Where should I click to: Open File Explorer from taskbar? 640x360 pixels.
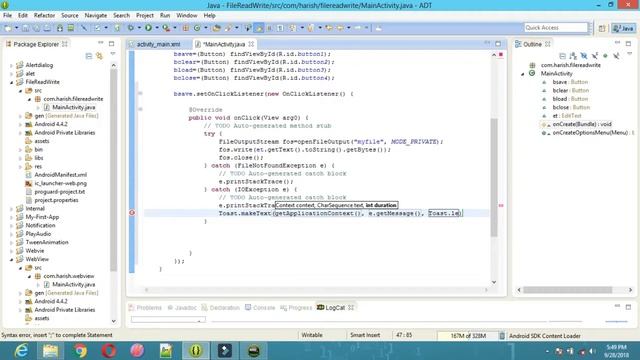click(x=51, y=351)
